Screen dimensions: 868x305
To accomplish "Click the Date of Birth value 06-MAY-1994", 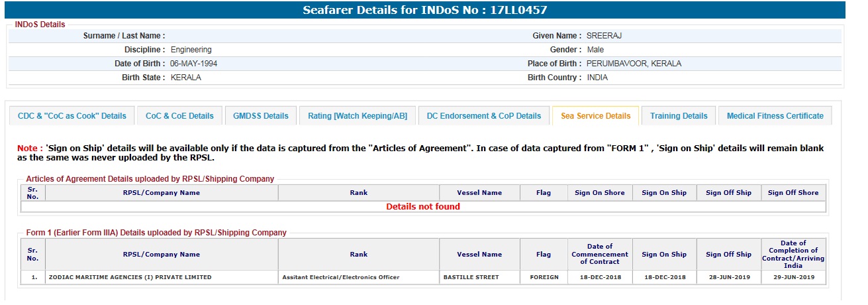I will [x=193, y=64].
